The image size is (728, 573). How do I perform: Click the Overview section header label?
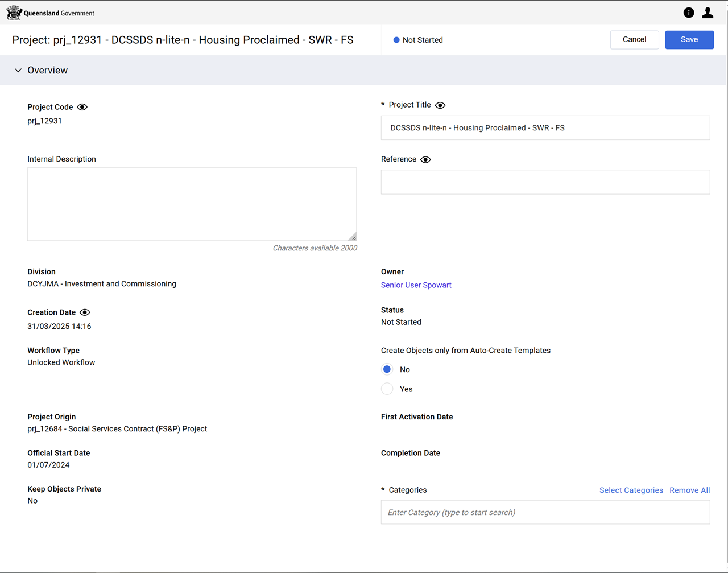pyautogui.click(x=48, y=71)
